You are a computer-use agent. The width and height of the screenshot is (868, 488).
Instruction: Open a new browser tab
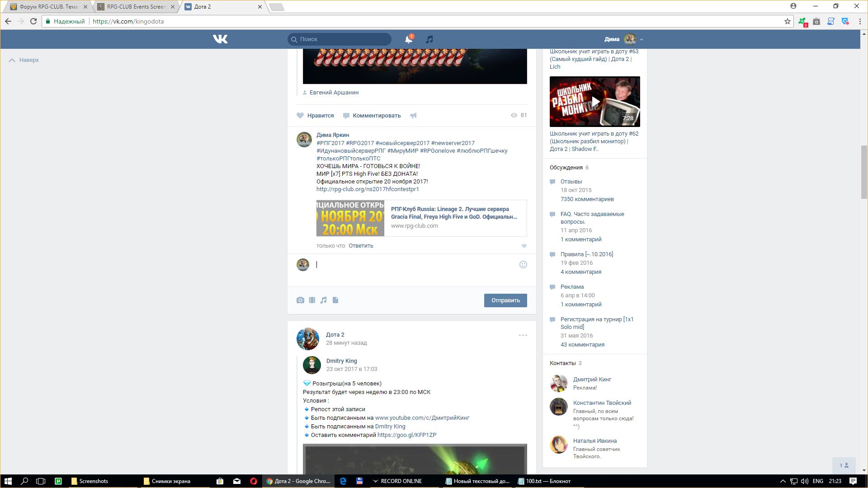276,7
